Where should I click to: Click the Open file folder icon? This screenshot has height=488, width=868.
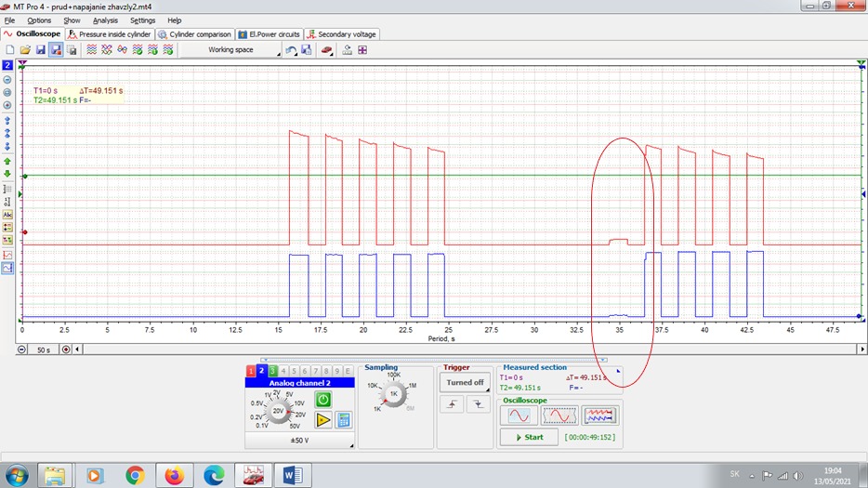tap(25, 49)
